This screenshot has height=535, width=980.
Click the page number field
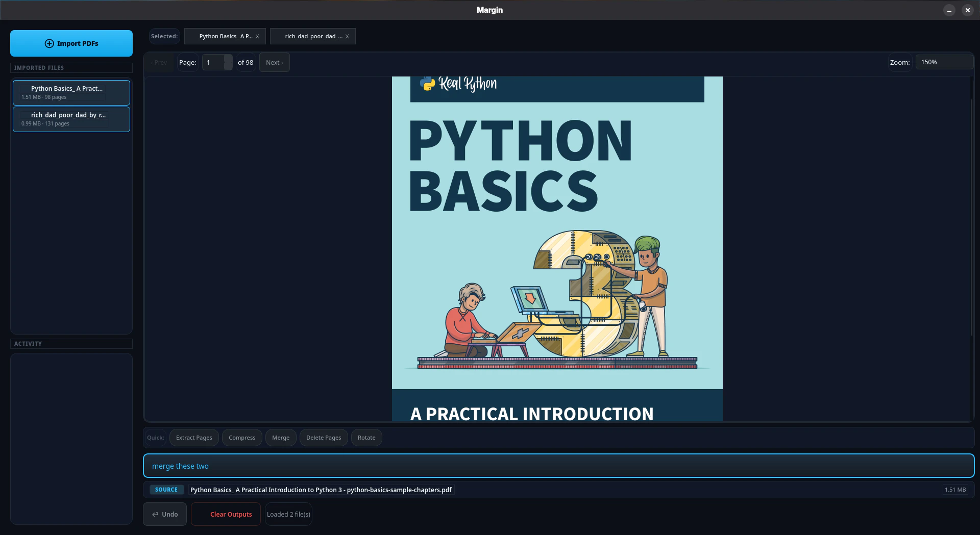(x=213, y=62)
